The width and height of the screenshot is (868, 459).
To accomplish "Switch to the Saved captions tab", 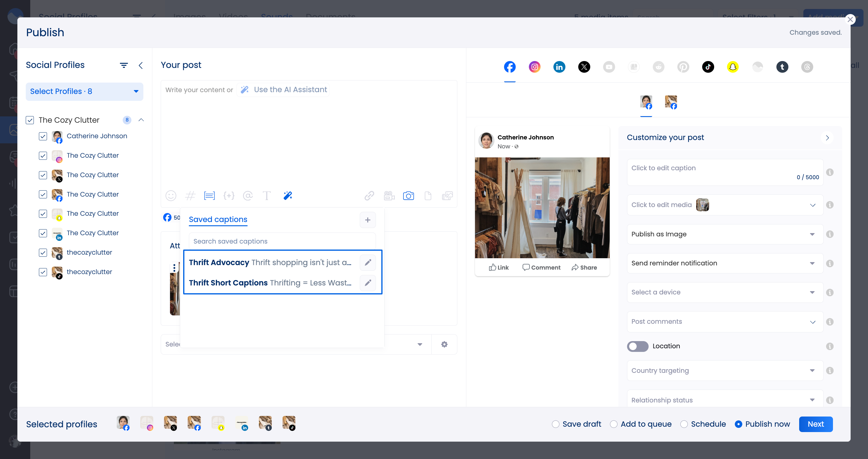I will [x=218, y=219].
